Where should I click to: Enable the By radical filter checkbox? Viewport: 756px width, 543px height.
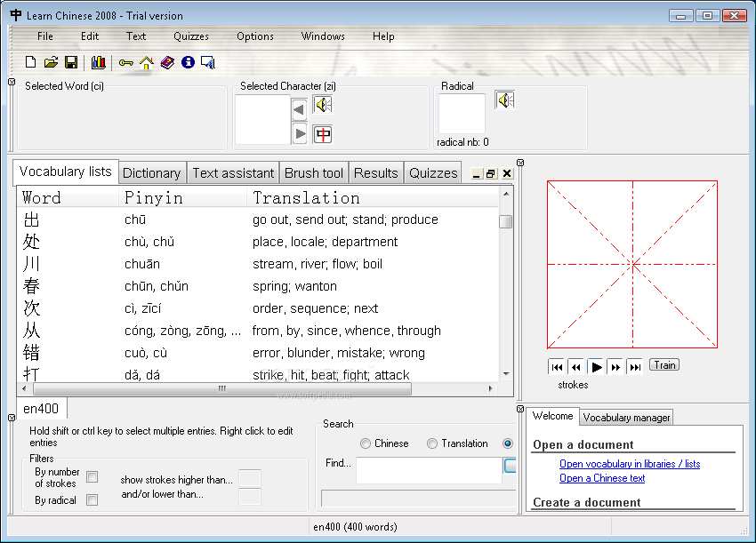(x=92, y=499)
